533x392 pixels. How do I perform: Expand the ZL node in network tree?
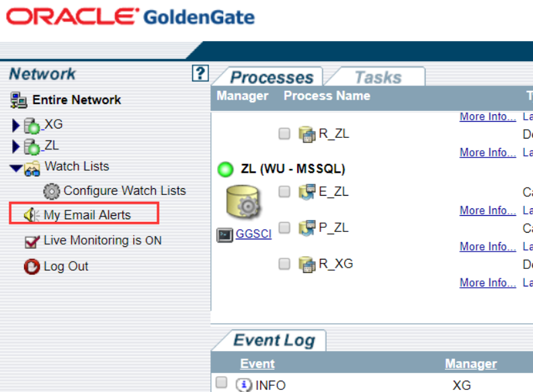[15, 146]
